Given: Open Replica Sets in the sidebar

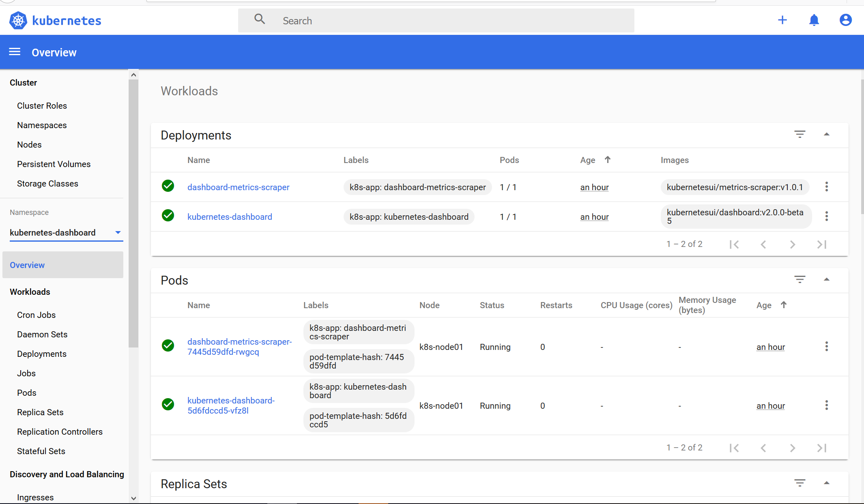Looking at the screenshot, I should click(x=40, y=412).
